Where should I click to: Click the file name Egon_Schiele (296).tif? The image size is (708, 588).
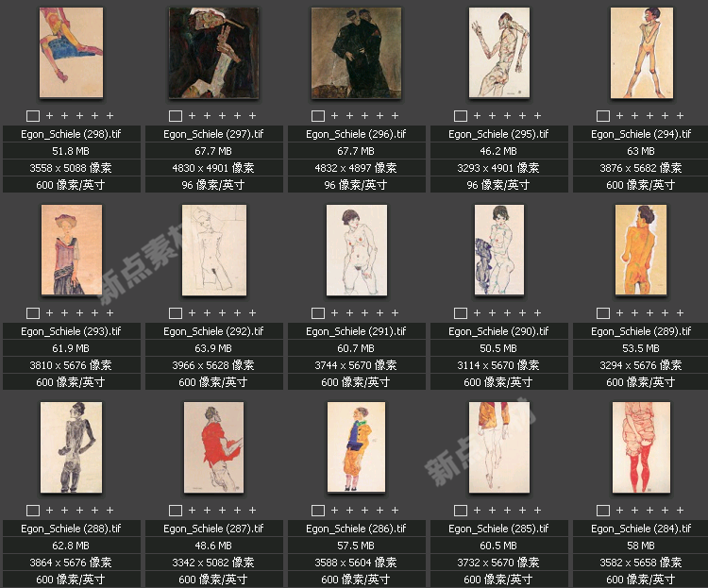click(356, 134)
